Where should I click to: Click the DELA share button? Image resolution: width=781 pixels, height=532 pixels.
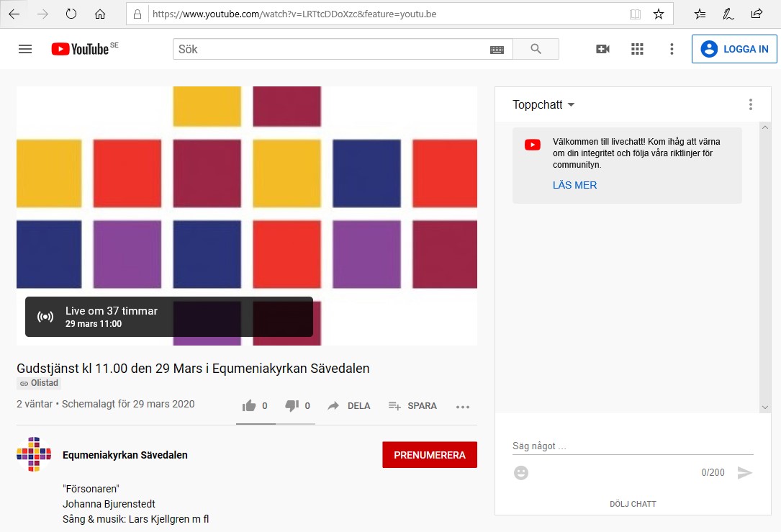(348, 406)
